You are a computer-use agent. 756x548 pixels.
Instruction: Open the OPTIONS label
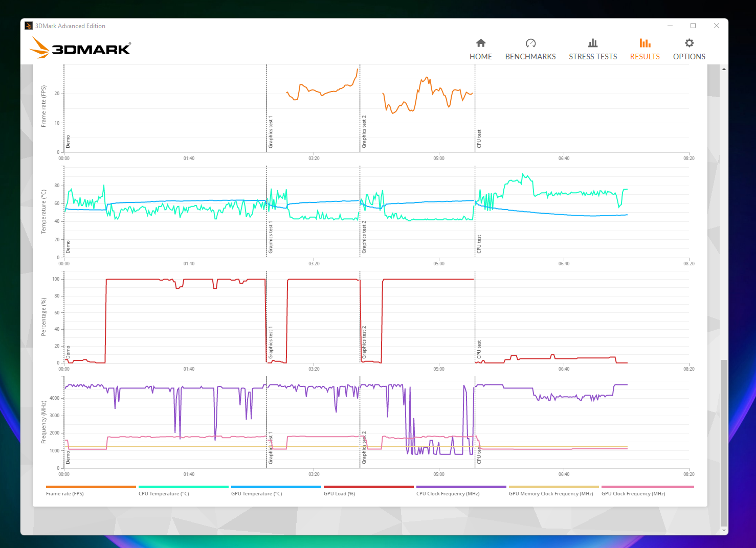[x=689, y=57]
